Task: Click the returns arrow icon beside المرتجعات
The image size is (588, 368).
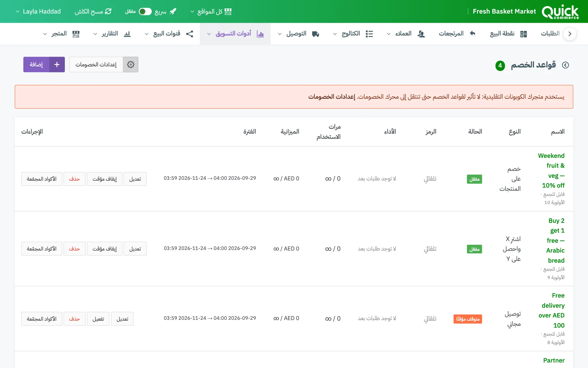Action: pyautogui.click(x=472, y=33)
